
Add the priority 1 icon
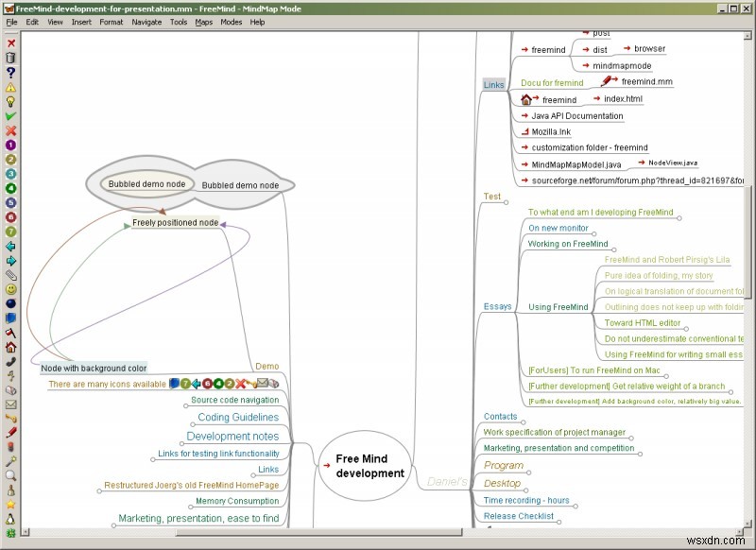point(9,144)
